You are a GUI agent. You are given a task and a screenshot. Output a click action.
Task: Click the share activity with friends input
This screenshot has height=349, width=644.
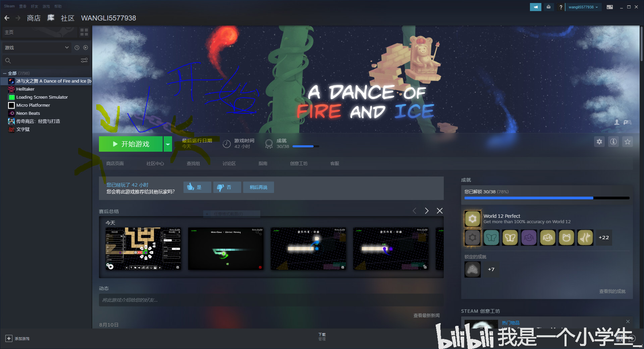pyautogui.click(x=271, y=300)
